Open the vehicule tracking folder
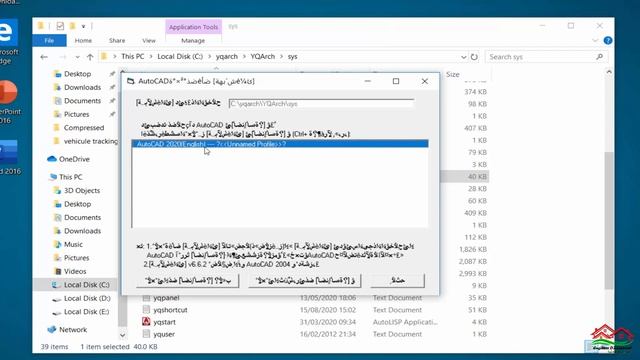Viewport: 640px width, 360px height. click(x=91, y=141)
